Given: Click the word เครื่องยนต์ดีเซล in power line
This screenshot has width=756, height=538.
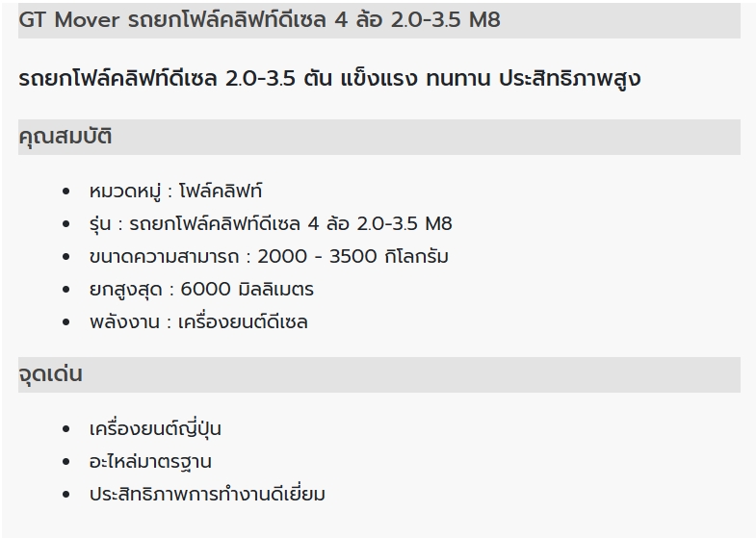Looking at the screenshot, I should click(x=243, y=322).
